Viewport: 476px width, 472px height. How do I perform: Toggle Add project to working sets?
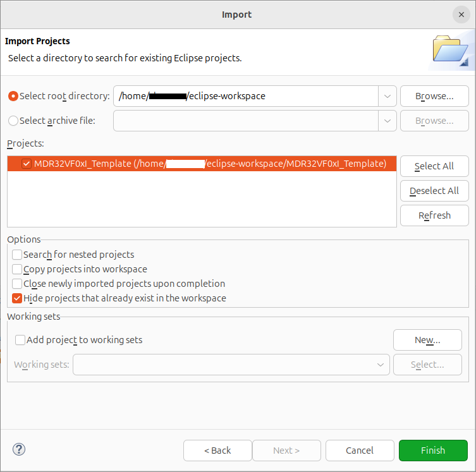21,340
